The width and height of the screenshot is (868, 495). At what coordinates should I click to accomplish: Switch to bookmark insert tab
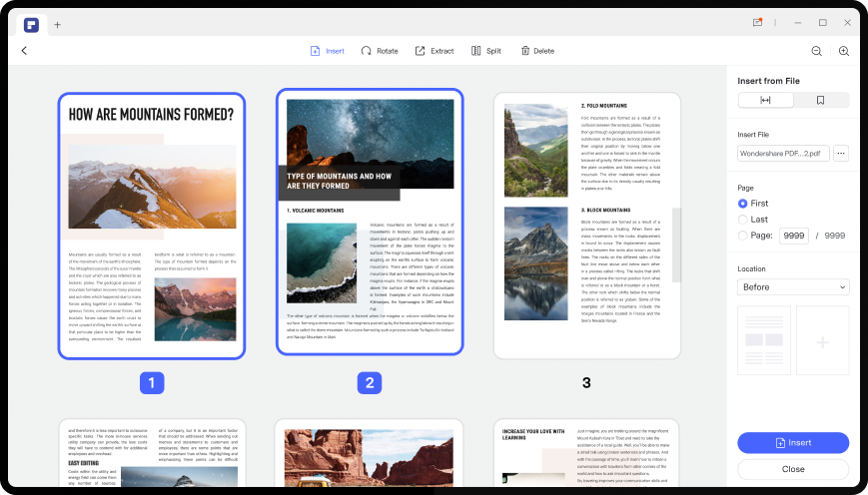(x=820, y=100)
